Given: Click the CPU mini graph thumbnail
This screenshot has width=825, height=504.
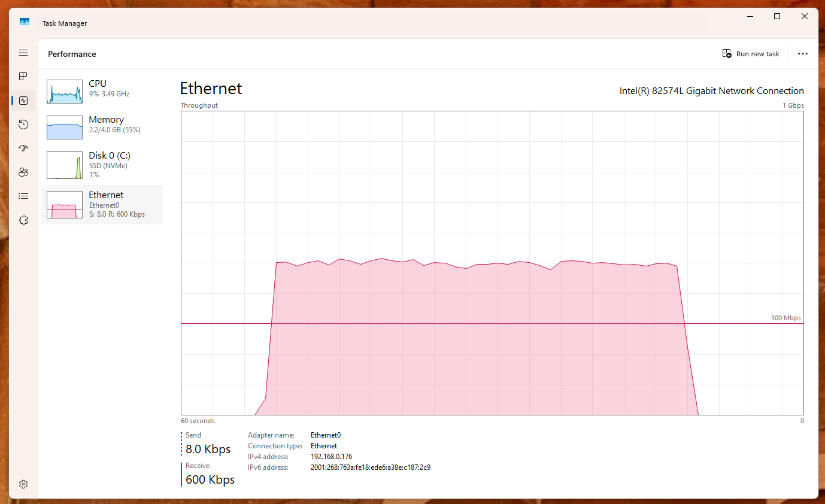Looking at the screenshot, I should (x=65, y=92).
